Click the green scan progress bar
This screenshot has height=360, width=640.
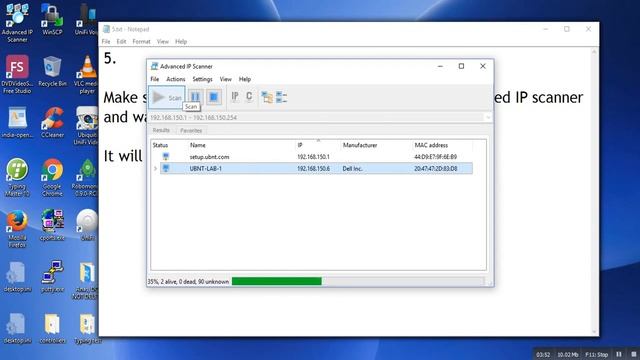click(277, 281)
